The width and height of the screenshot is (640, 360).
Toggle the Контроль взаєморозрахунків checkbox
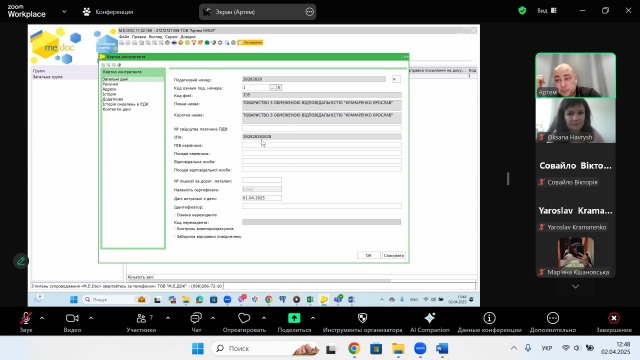pos(175,229)
